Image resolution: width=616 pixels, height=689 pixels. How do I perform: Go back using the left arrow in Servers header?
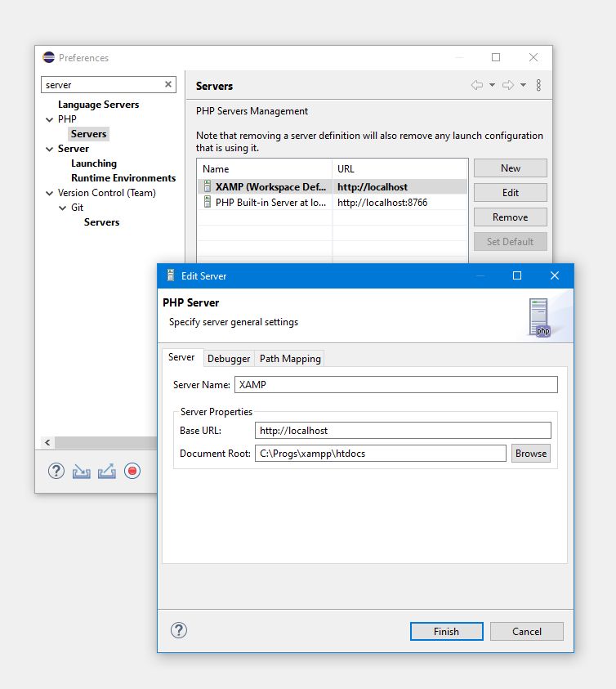click(x=477, y=85)
